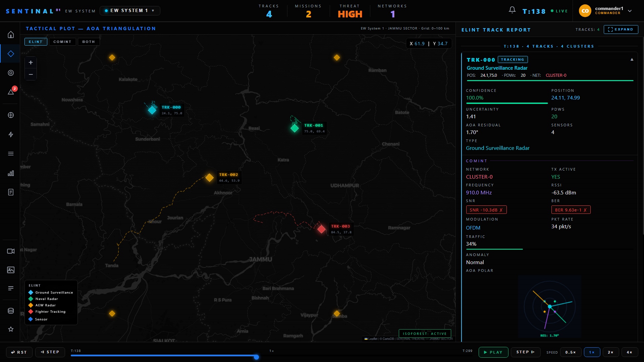
Task: Open the notifications bell icon
Action: tap(512, 10)
